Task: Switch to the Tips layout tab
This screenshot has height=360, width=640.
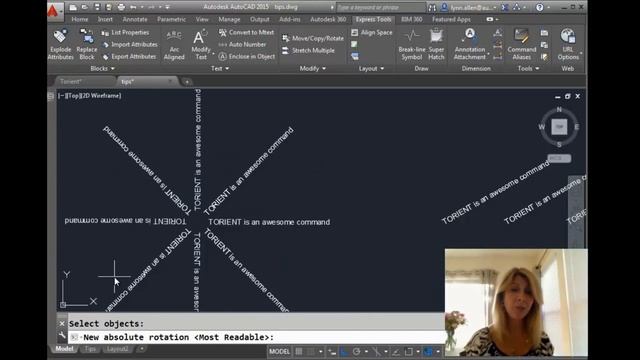Action: tap(90, 349)
